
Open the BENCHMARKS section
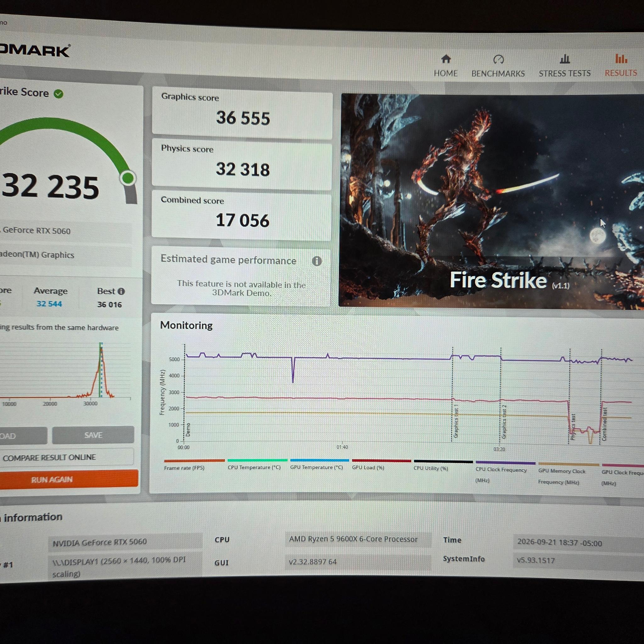tap(498, 66)
